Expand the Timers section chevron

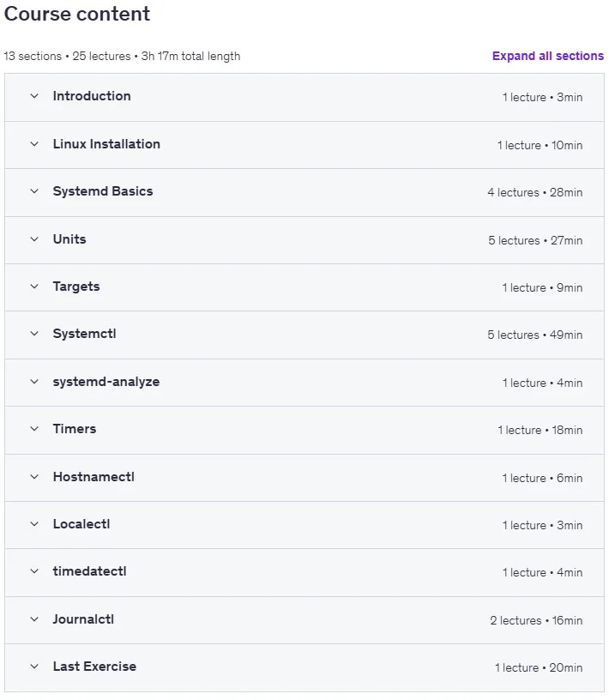pos(34,429)
